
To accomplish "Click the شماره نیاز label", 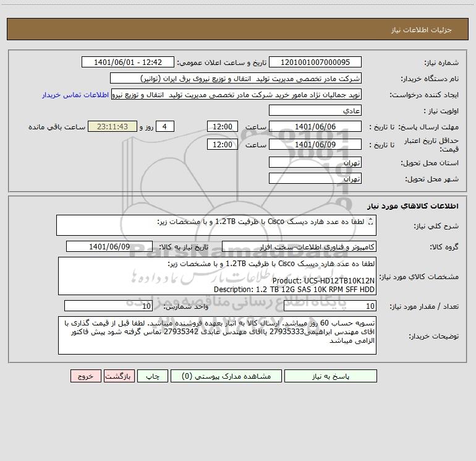I will pyautogui.click(x=441, y=62).
